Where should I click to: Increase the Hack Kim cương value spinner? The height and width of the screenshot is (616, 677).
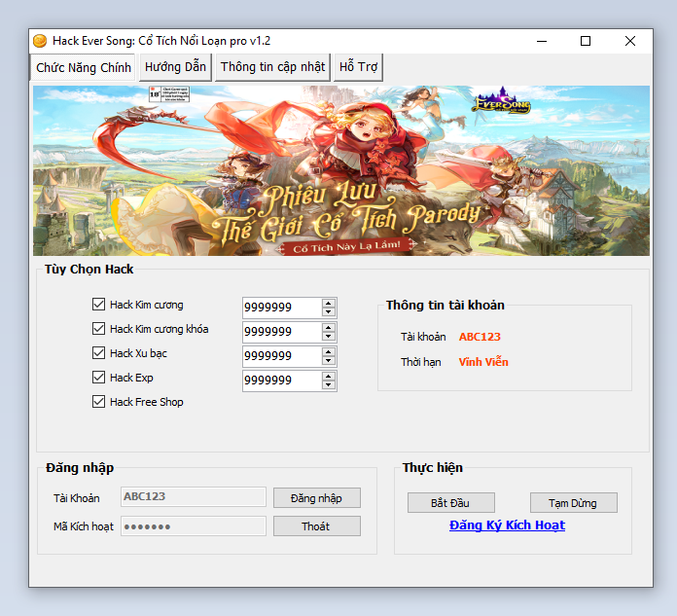pos(329,303)
